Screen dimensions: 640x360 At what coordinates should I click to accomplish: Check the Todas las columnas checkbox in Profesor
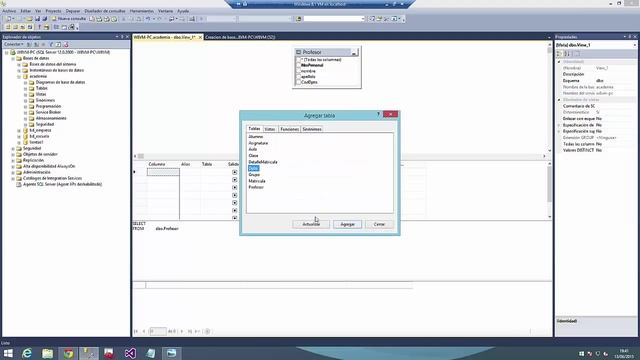[x=298, y=60]
